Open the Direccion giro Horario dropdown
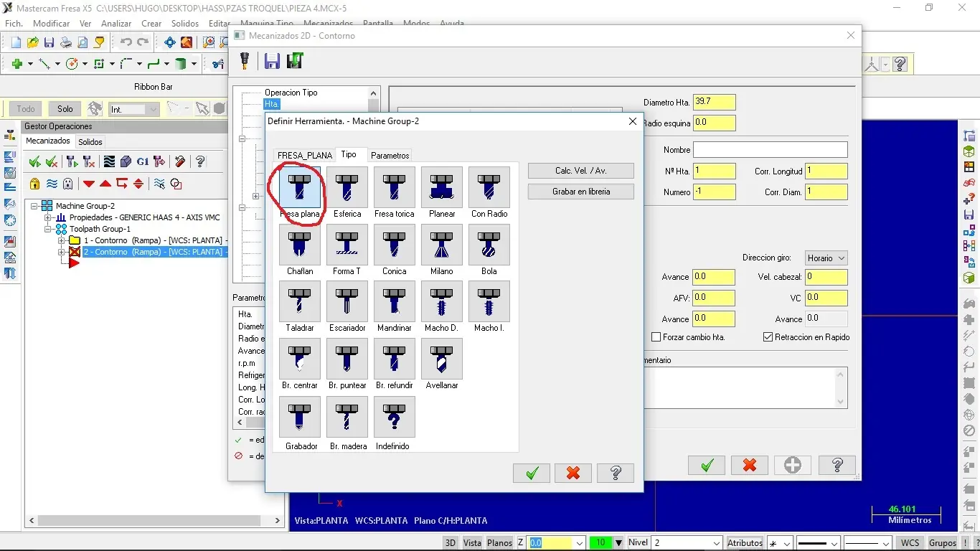This screenshot has height=551, width=980. (x=826, y=258)
